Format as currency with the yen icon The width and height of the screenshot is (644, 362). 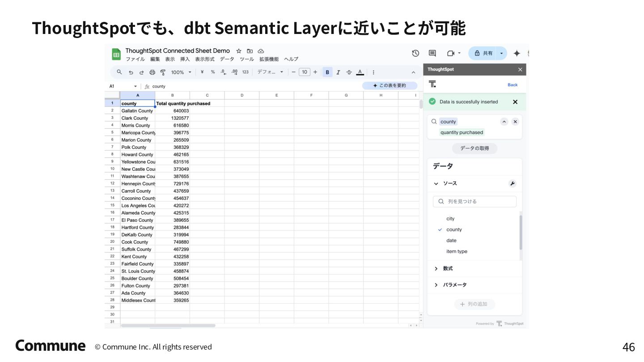(x=202, y=72)
